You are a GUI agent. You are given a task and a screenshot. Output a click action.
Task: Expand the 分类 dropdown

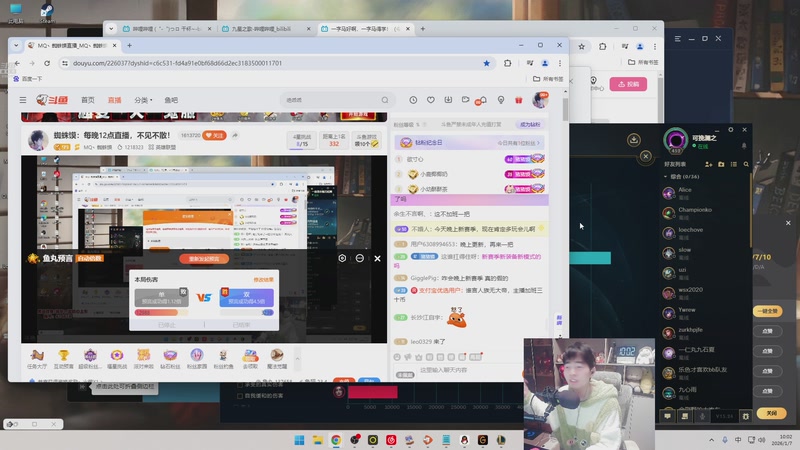tap(143, 100)
